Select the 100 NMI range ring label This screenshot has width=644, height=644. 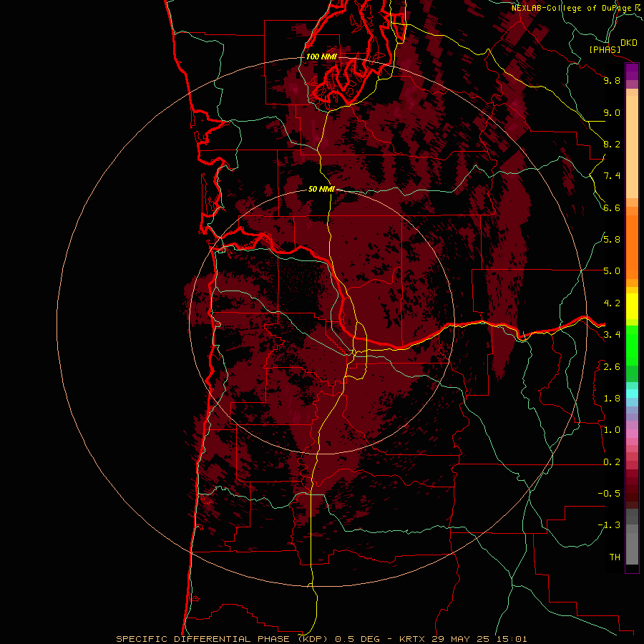click(x=321, y=57)
